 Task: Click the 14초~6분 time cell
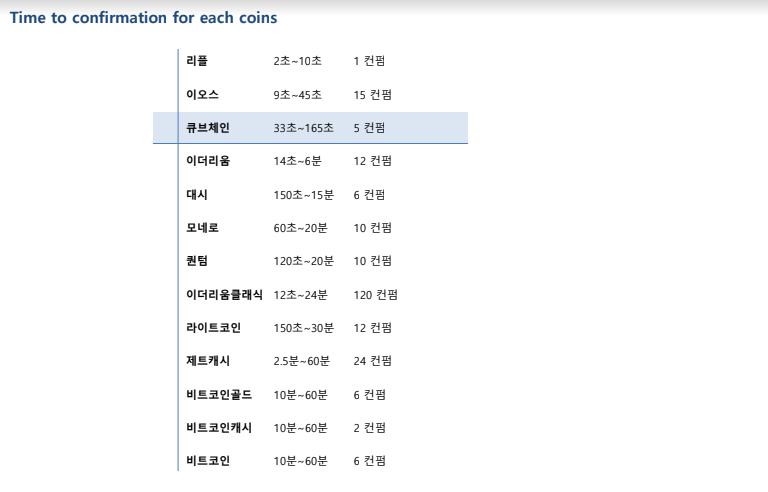tap(297, 161)
